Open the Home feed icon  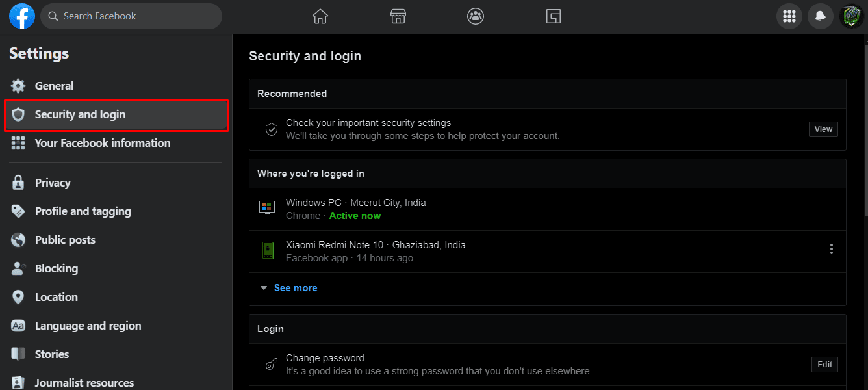click(320, 16)
